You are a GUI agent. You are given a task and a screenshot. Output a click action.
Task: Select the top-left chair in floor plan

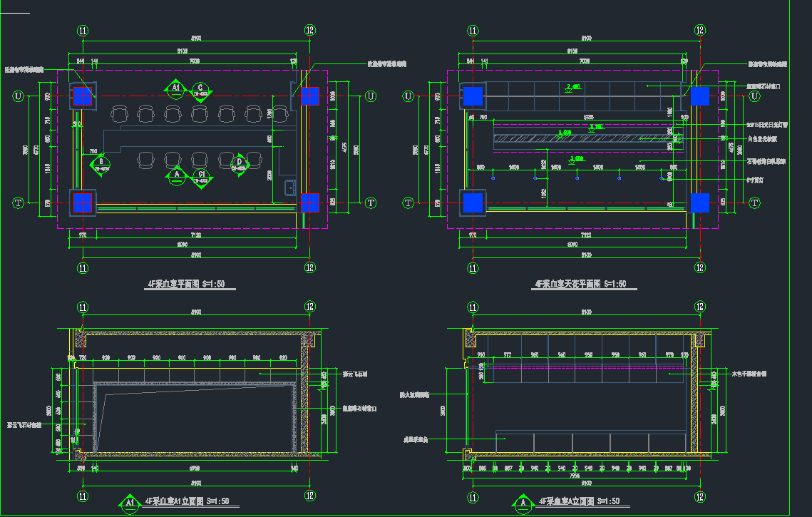(120, 113)
